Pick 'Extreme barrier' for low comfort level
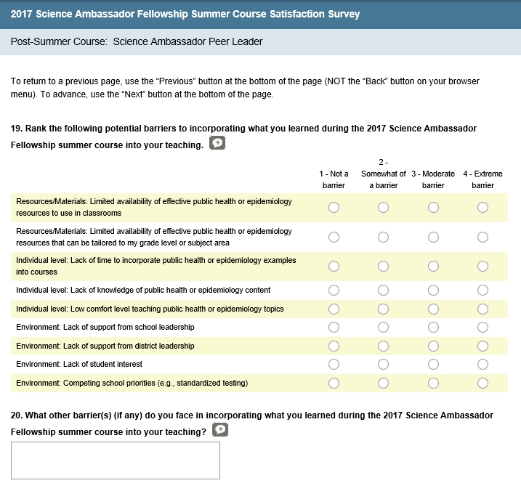521x491 pixels. (482, 309)
